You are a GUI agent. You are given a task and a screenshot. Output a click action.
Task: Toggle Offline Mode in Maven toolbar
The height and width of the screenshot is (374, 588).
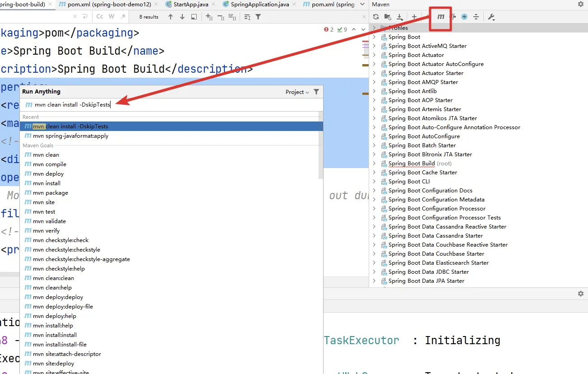[x=453, y=17]
